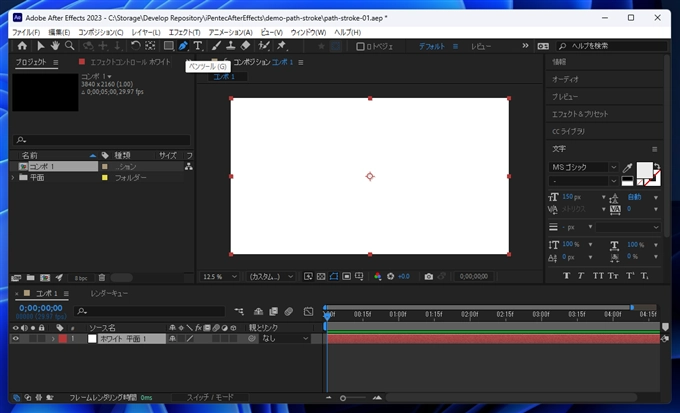The height and width of the screenshot is (413, 680).
Task: Take a snapshot with the camera icon
Action: click(428, 276)
